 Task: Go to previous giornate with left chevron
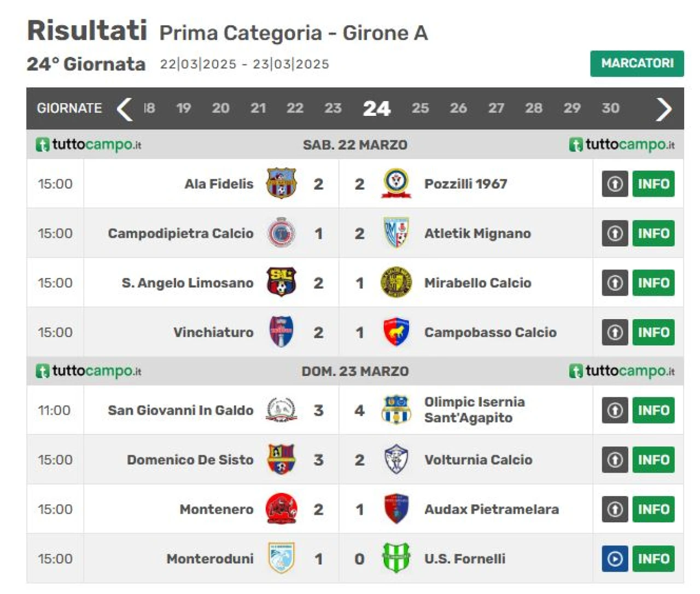coord(125,108)
